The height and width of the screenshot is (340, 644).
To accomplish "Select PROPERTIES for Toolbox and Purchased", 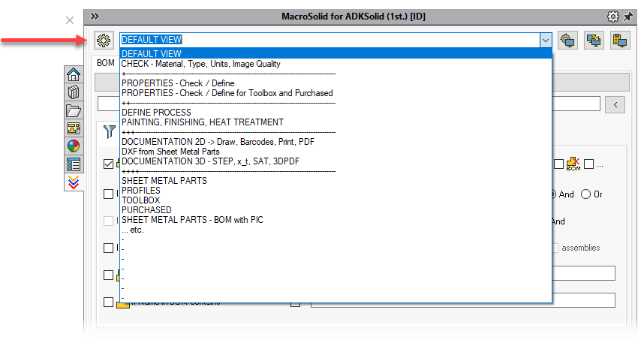I will tap(336, 93).
